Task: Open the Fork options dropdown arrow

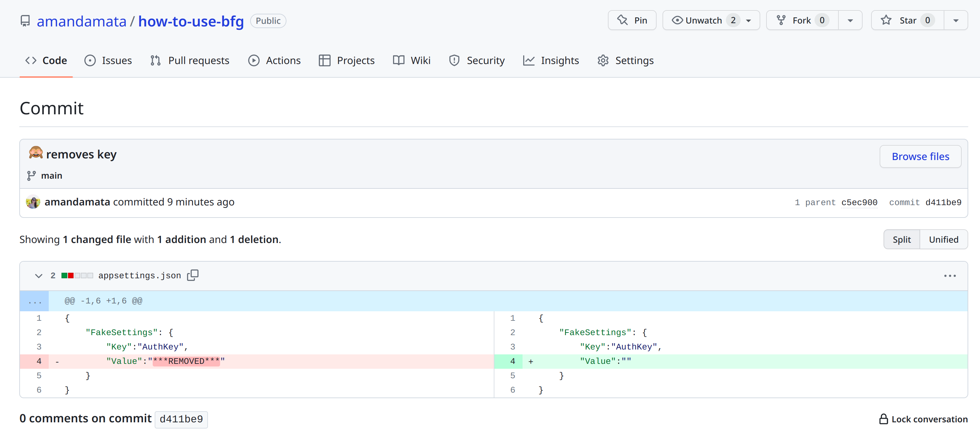Action: click(850, 21)
